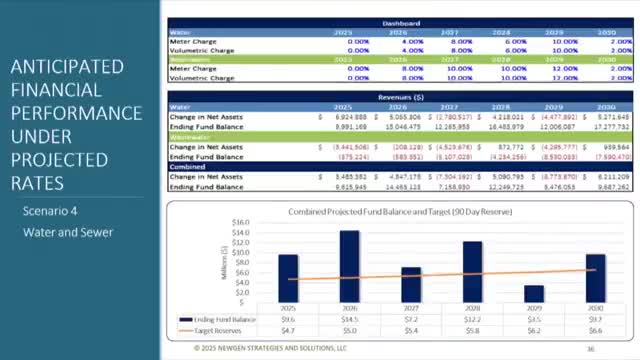Click the 'Millions ($)' y-axis title

click(x=224, y=263)
